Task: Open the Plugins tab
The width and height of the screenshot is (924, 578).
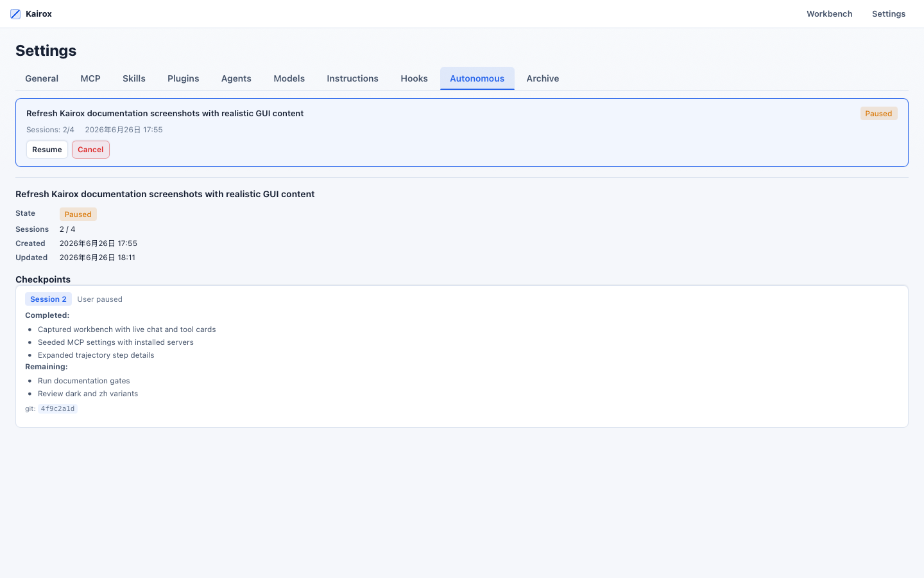Action: point(184,78)
